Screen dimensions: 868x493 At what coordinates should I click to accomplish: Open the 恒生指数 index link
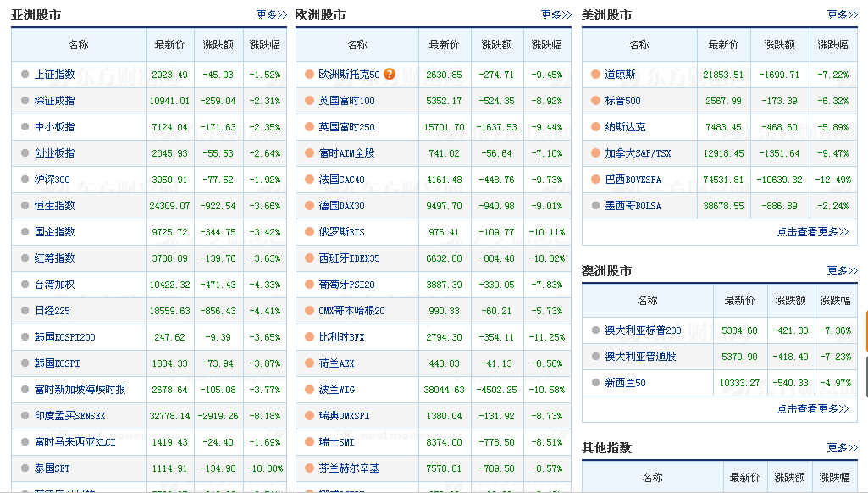55,206
